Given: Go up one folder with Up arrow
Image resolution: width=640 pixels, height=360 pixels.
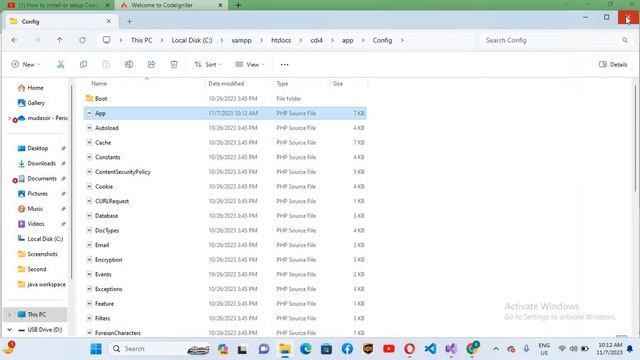Looking at the screenshot, I should coord(60,40).
